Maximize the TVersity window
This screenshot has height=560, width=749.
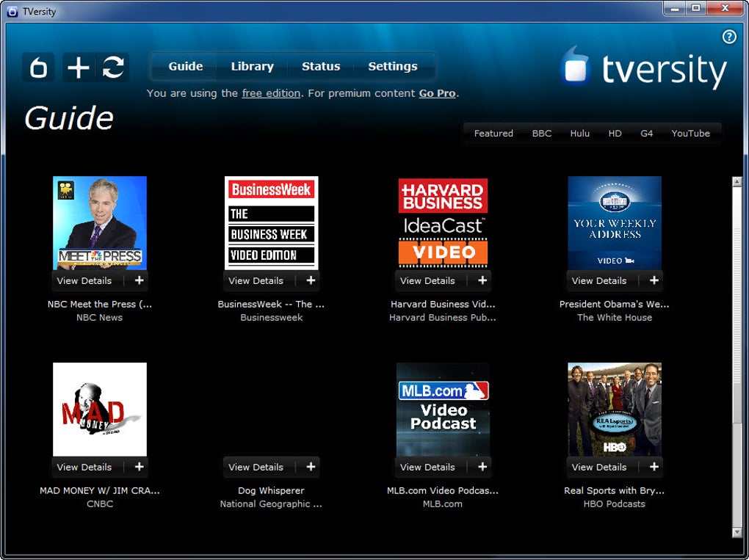(696, 8)
